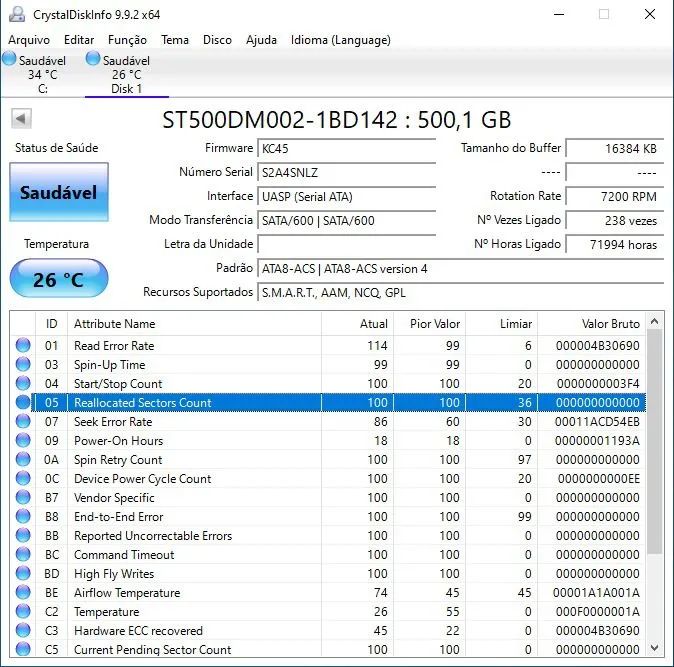Click raw value 00011ACD54EB
The image size is (674, 667).
pyautogui.click(x=597, y=422)
